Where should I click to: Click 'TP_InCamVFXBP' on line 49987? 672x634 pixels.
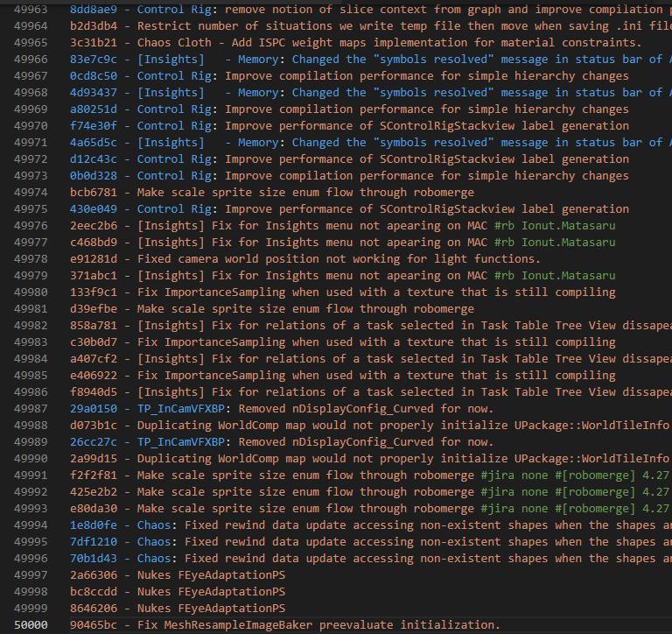(181, 409)
